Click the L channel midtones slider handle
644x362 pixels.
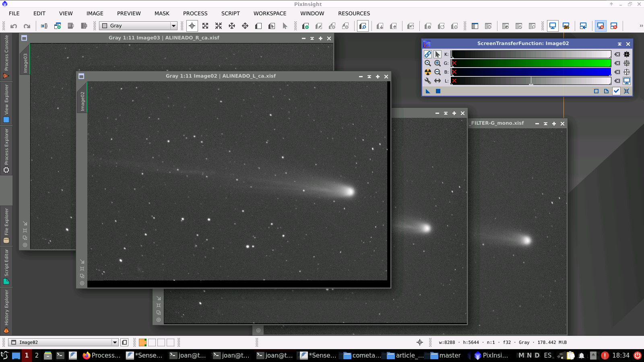[x=531, y=82]
